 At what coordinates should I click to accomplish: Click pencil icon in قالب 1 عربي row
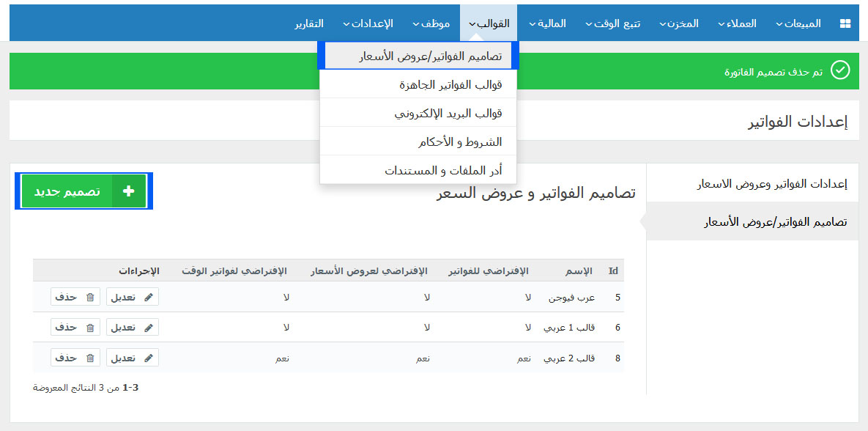point(148,328)
